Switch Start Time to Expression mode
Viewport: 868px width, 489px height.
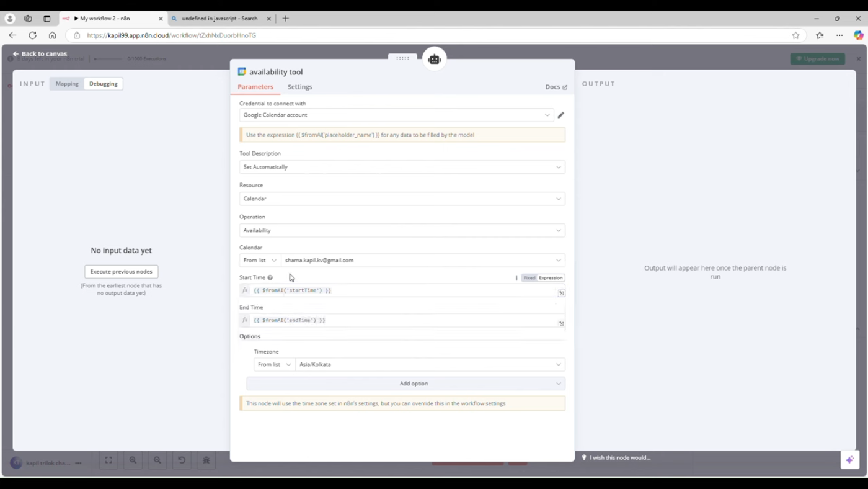pyautogui.click(x=551, y=278)
